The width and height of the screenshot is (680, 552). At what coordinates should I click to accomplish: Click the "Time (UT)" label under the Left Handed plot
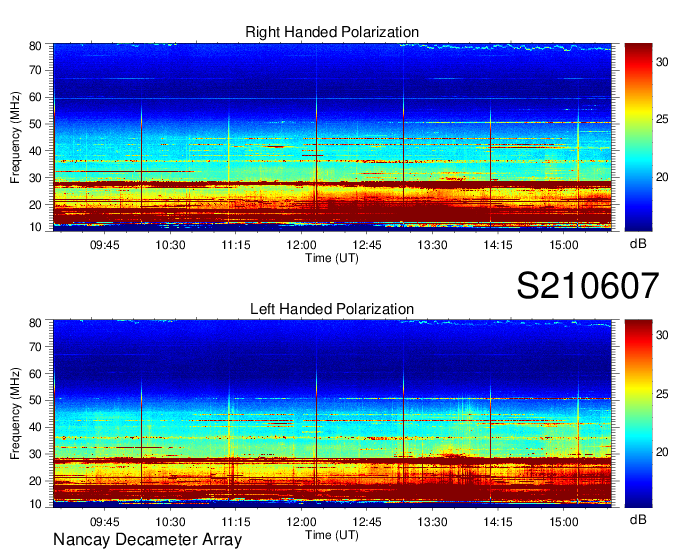click(x=332, y=535)
